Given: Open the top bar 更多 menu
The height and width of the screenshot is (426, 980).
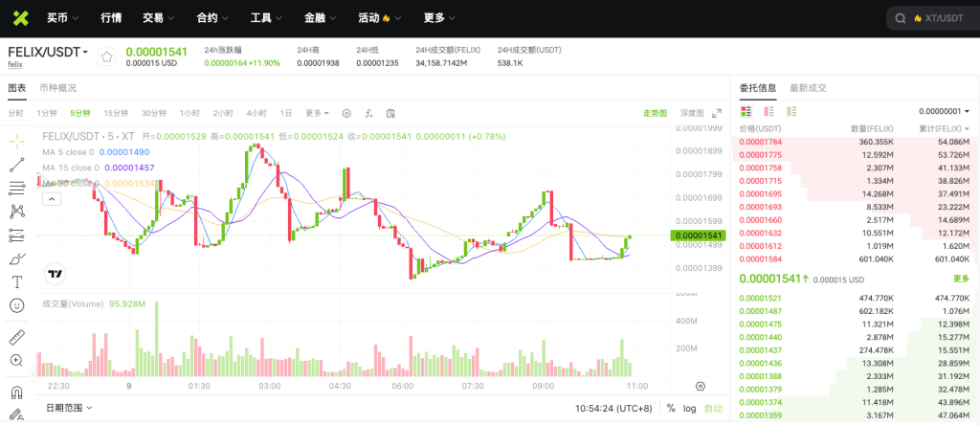Looking at the screenshot, I should click(439, 18).
